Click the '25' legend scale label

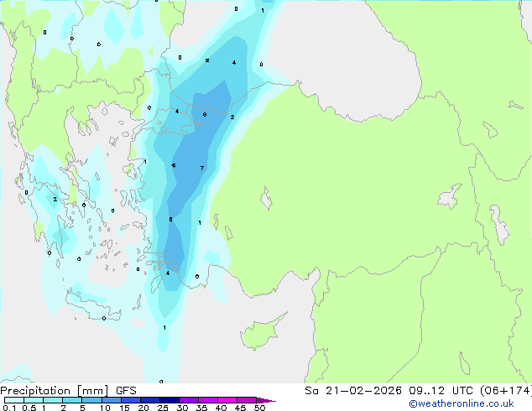point(163,408)
